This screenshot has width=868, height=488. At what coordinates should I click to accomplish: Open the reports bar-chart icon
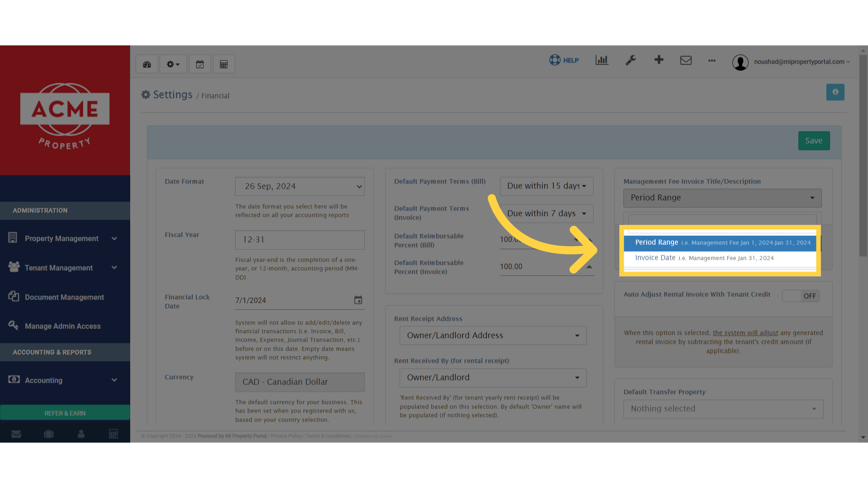(x=601, y=60)
